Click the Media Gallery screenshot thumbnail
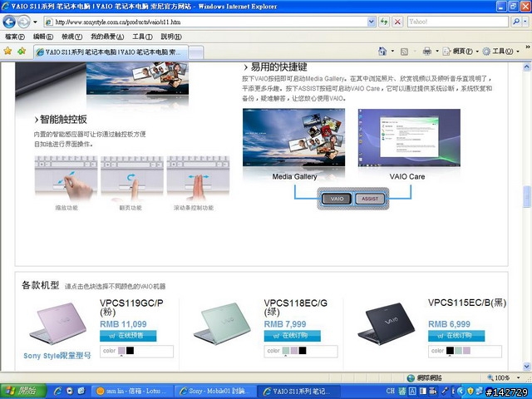532x399 pixels. point(293,137)
